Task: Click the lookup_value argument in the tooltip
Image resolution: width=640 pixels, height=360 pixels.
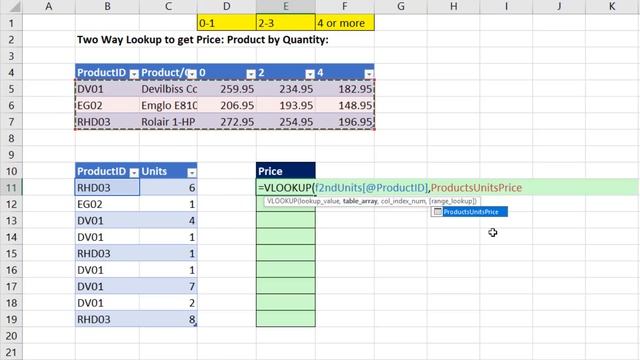Action: (320, 201)
